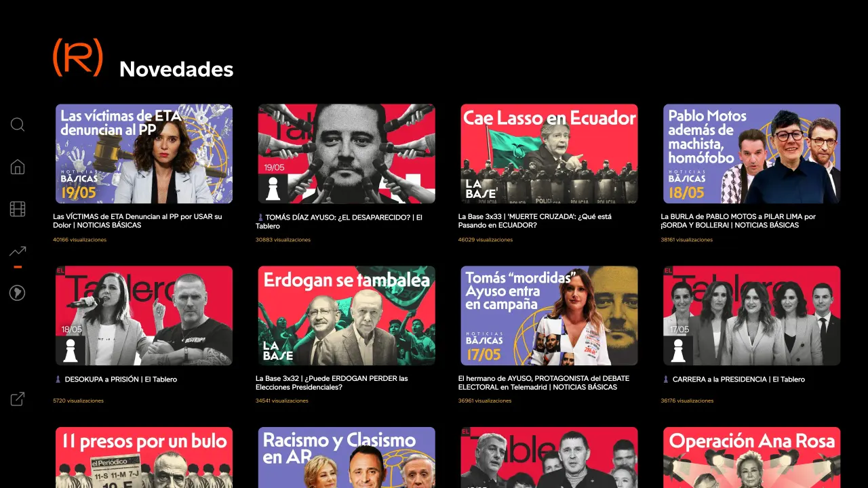Open 'Tomás mordidas Ayuso entra en campaña' thumbnail
This screenshot has width=868, height=488.
549,316
